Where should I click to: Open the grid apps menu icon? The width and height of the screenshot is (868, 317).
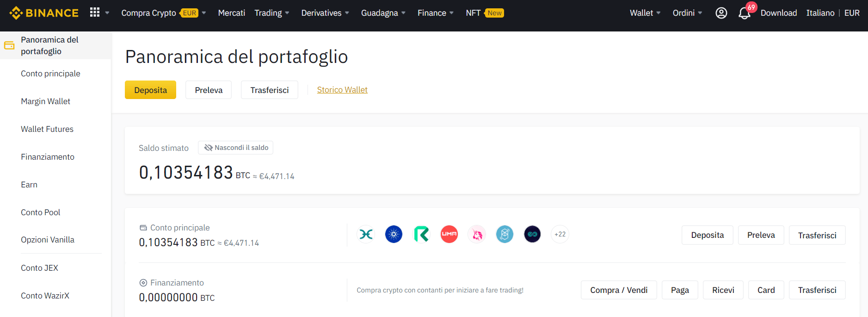(95, 12)
